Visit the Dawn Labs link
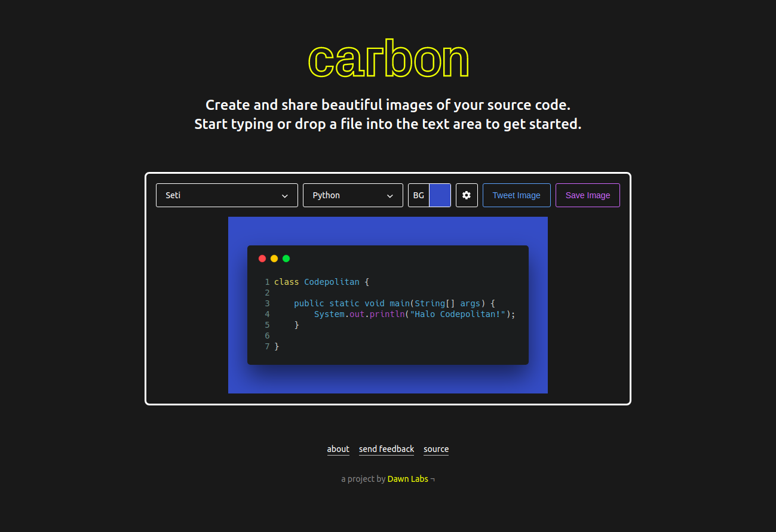The height and width of the screenshot is (532, 776). [408, 479]
